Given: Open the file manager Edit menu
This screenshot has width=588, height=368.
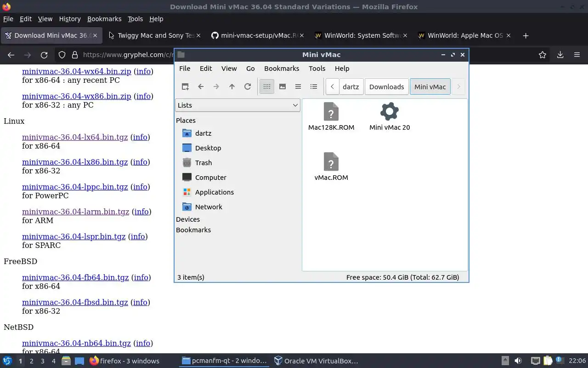Looking at the screenshot, I should 206,68.
